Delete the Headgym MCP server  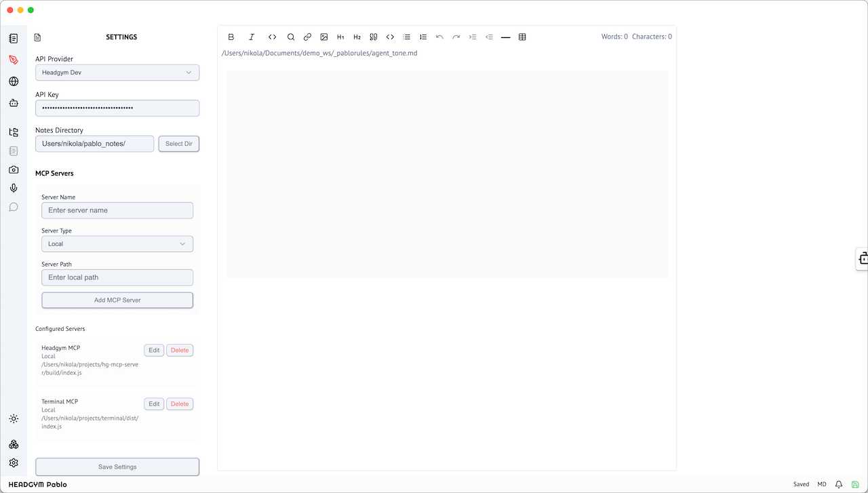180,351
